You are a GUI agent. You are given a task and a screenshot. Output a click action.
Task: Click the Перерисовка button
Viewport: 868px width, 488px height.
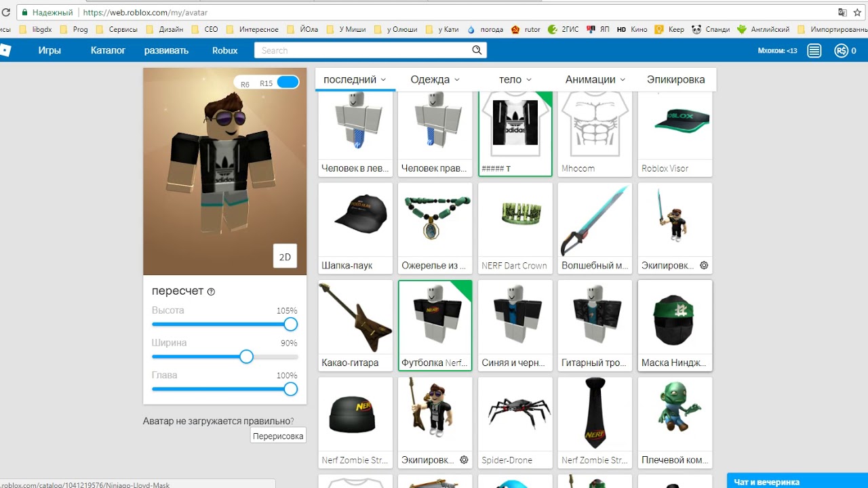(x=278, y=436)
